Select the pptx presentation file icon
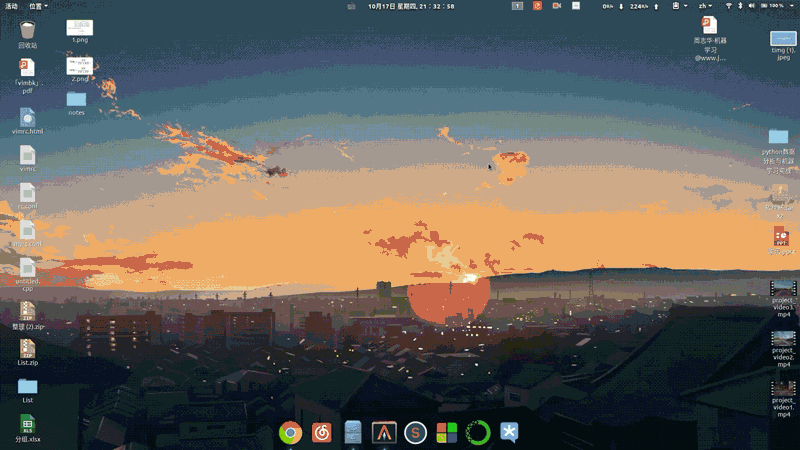Viewport: 800px width, 450px height. pyautogui.click(x=781, y=236)
